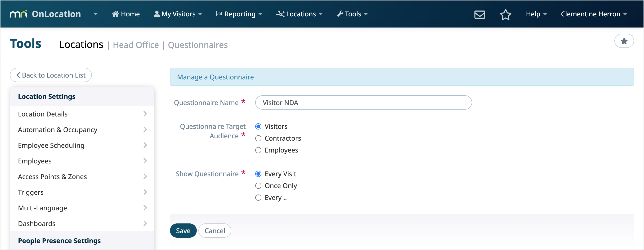Click the My Visitors person icon

click(x=157, y=14)
